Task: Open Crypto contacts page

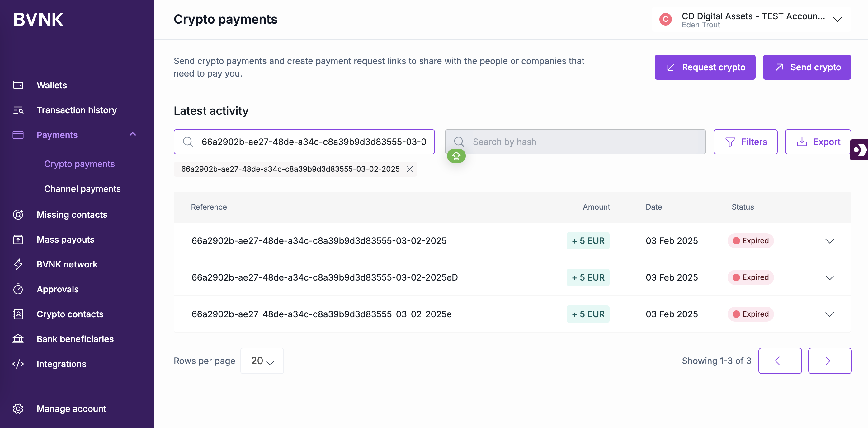Action: click(70, 314)
